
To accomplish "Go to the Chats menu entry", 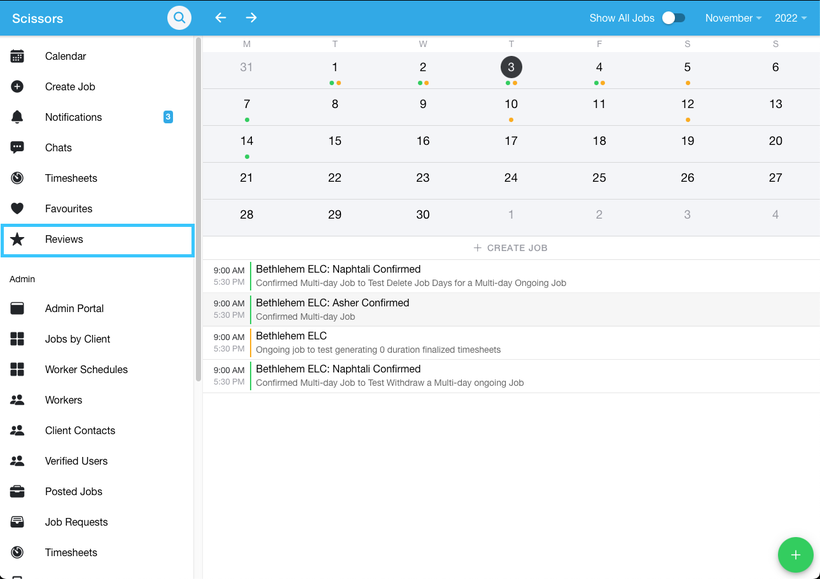I will tap(58, 147).
